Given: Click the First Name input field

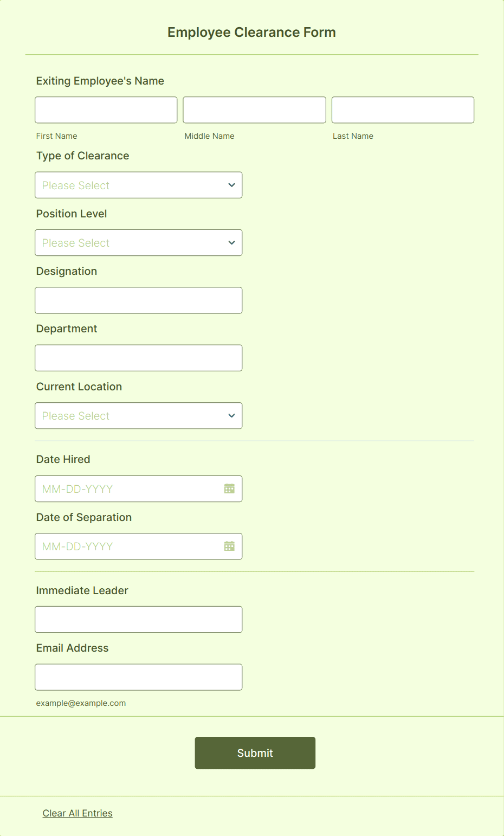Looking at the screenshot, I should (x=106, y=110).
